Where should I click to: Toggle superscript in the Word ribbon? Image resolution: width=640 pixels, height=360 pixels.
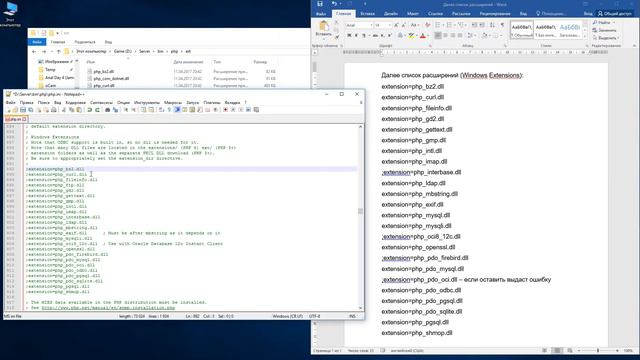point(389,36)
